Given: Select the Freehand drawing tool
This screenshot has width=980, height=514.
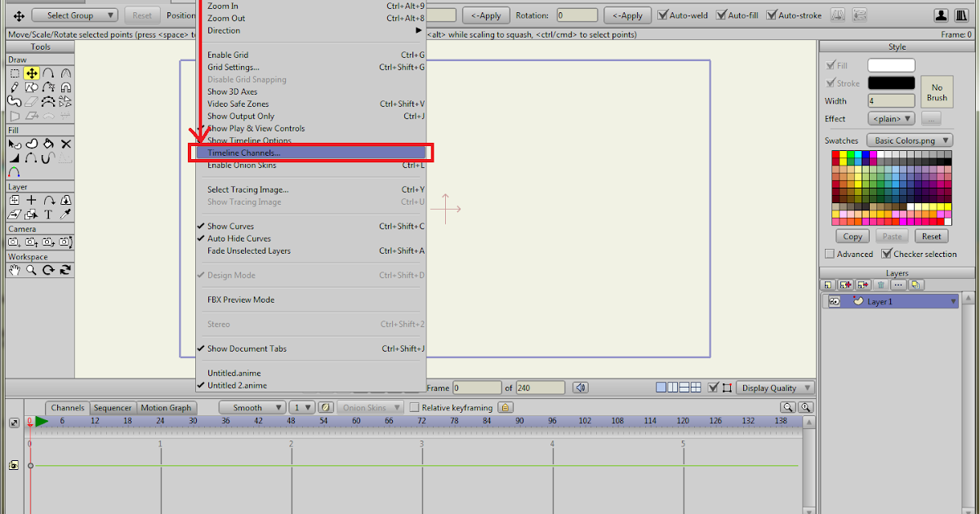Looking at the screenshot, I should 15,87.
